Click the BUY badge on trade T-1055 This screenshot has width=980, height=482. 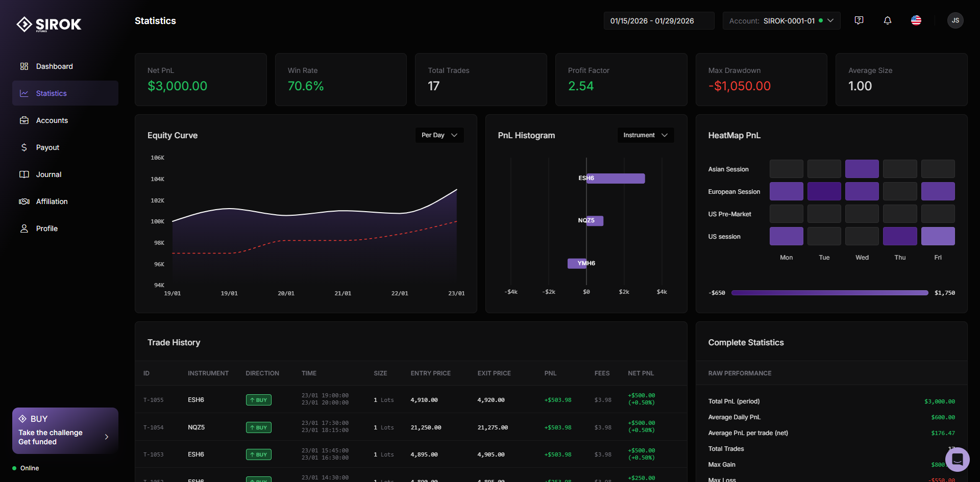pyautogui.click(x=258, y=400)
